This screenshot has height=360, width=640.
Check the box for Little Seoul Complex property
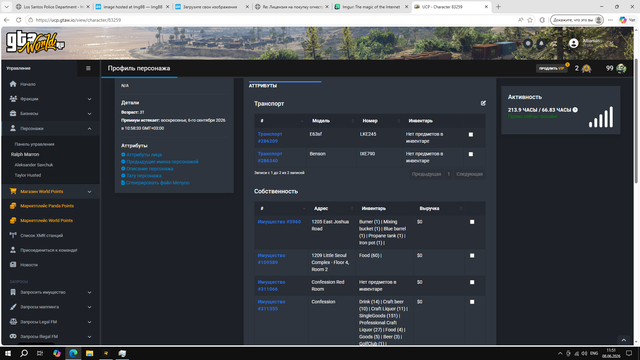click(472, 256)
